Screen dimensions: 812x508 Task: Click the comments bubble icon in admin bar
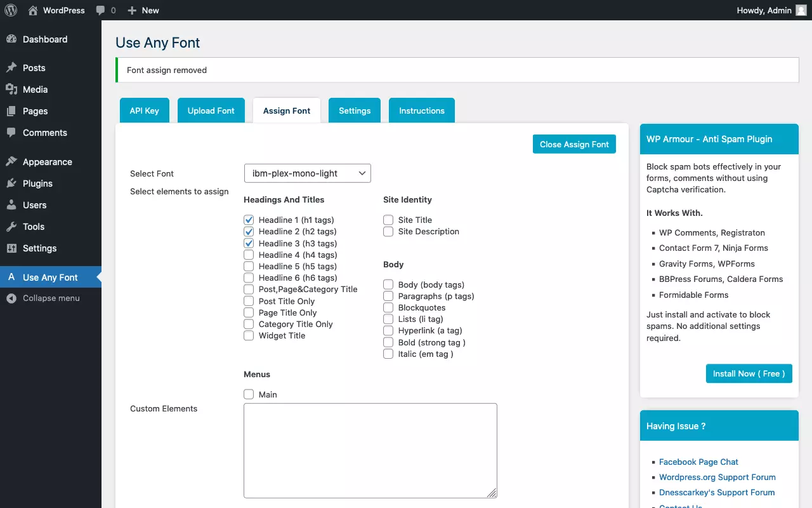pyautogui.click(x=100, y=10)
